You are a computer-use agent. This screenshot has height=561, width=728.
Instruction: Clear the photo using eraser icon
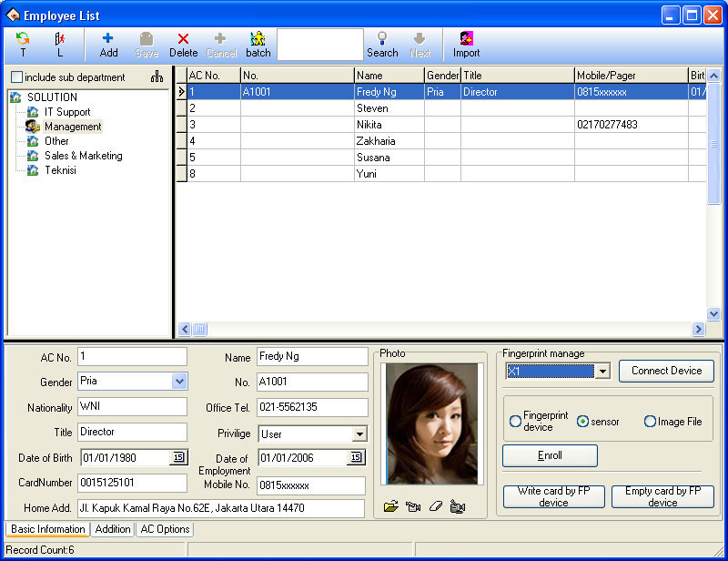click(x=435, y=506)
